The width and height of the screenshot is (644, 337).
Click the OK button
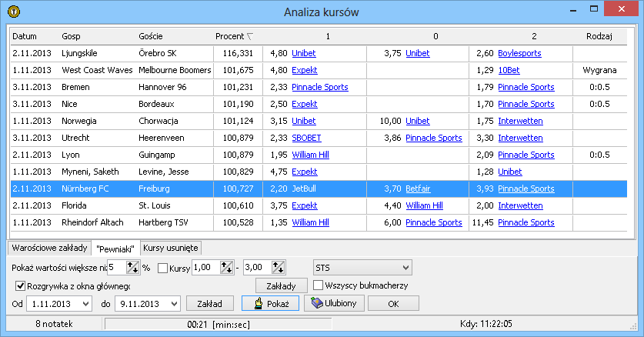click(x=393, y=304)
